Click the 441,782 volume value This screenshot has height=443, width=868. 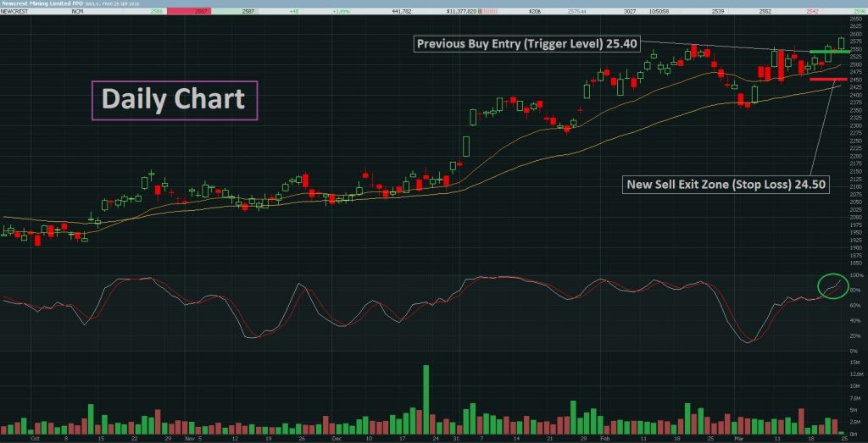pos(400,11)
